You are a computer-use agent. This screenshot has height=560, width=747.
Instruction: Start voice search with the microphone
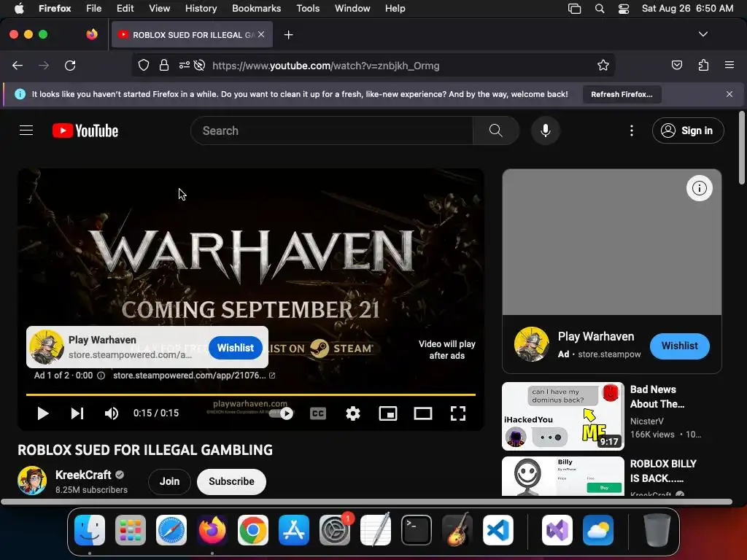coord(546,131)
